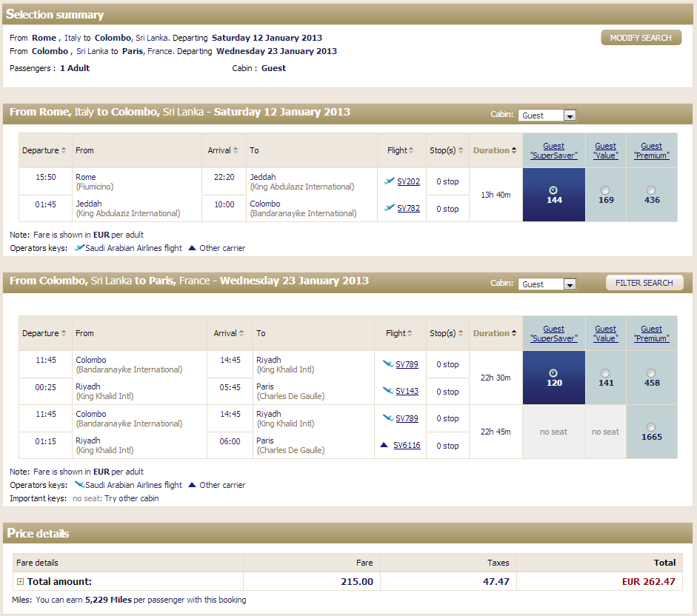The width and height of the screenshot is (697, 616).
Task: Sort return flights by Stop(s) arrows
Action: pos(461,333)
